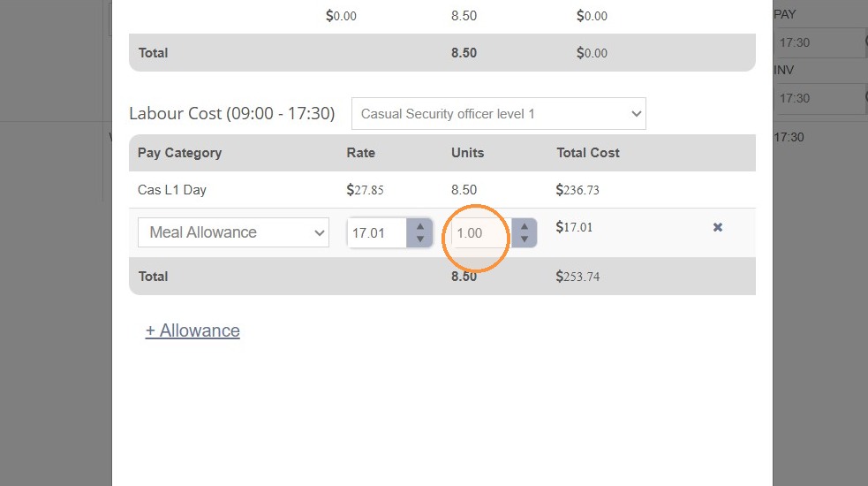Click the Total Cost column header
The image size is (868, 486).
[588, 153]
